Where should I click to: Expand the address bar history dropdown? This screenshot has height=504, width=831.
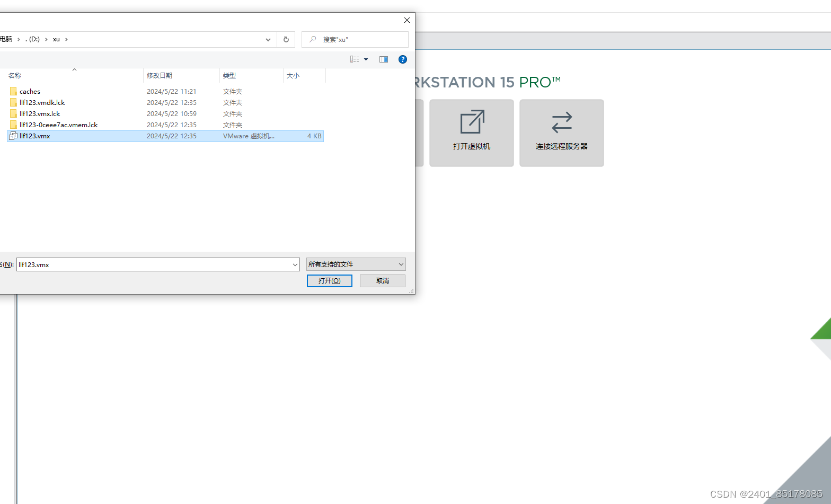point(268,39)
